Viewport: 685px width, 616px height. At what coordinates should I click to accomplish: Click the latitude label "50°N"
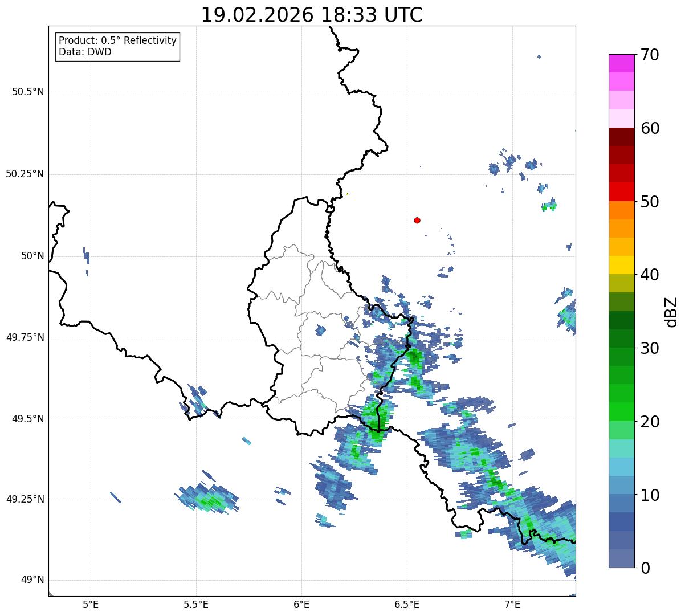32,256
